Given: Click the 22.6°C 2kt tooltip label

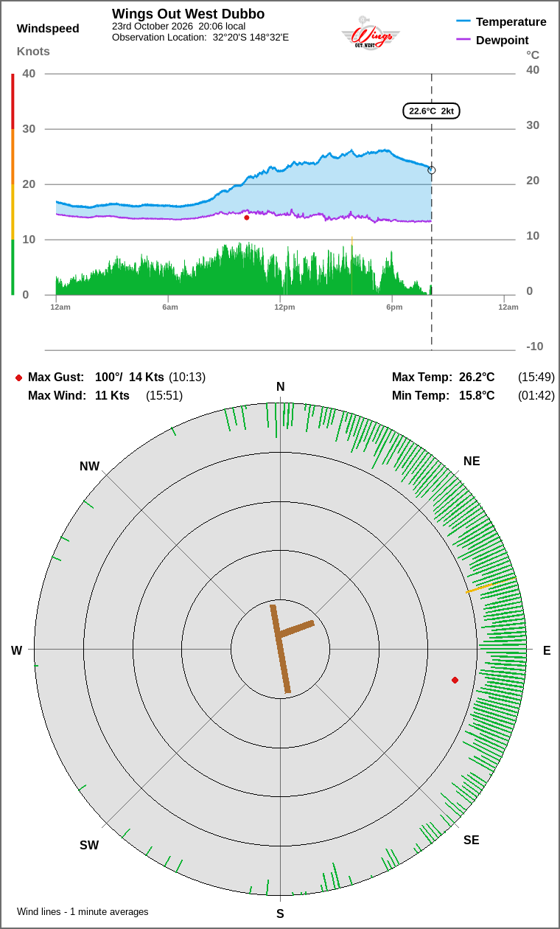Looking at the screenshot, I should (431, 111).
